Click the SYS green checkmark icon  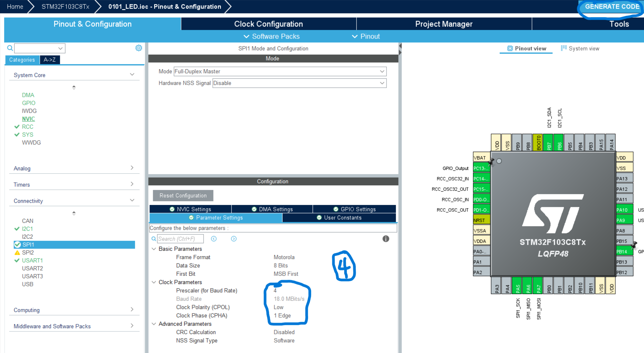pyautogui.click(x=17, y=134)
